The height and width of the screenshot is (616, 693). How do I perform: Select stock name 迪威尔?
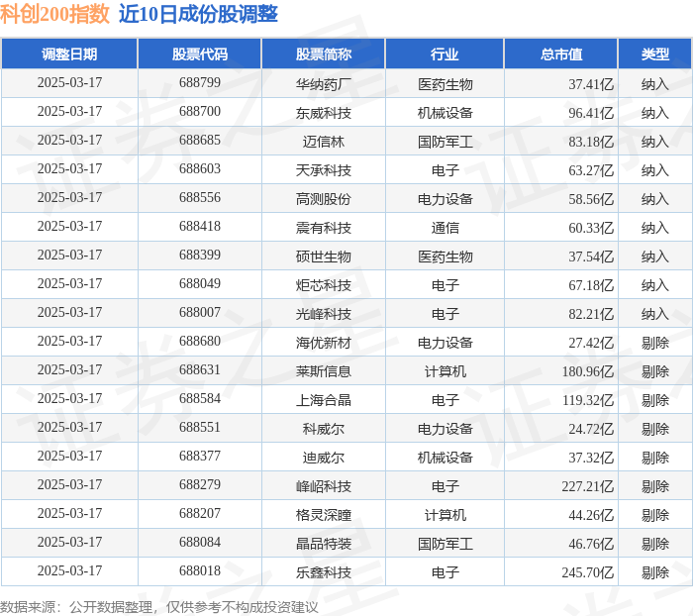[324, 458]
